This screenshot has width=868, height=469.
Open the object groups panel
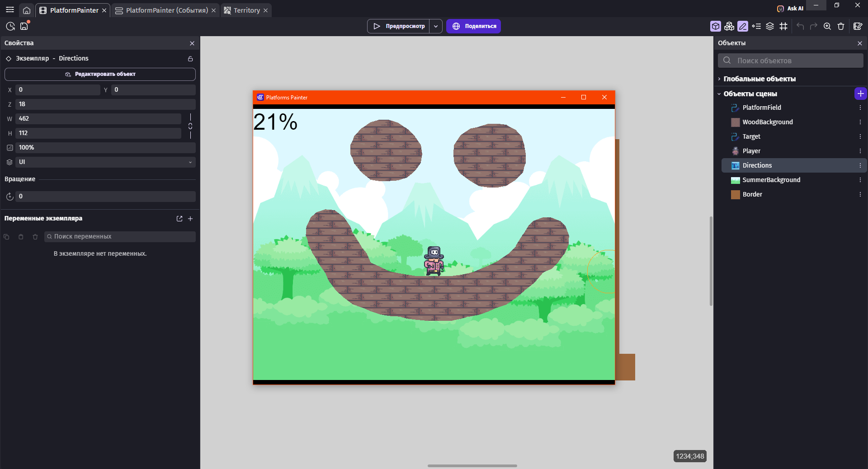click(729, 26)
